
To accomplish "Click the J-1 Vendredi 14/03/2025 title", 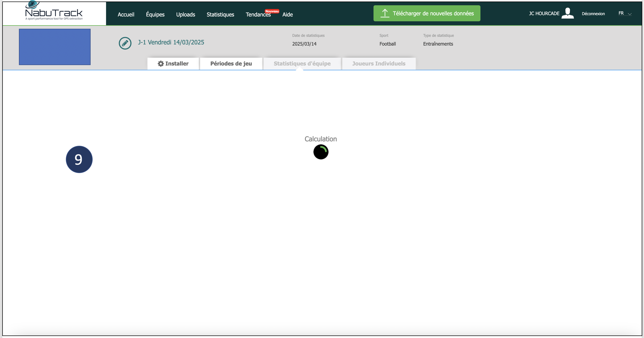I will pyautogui.click(x=171, y=42).
